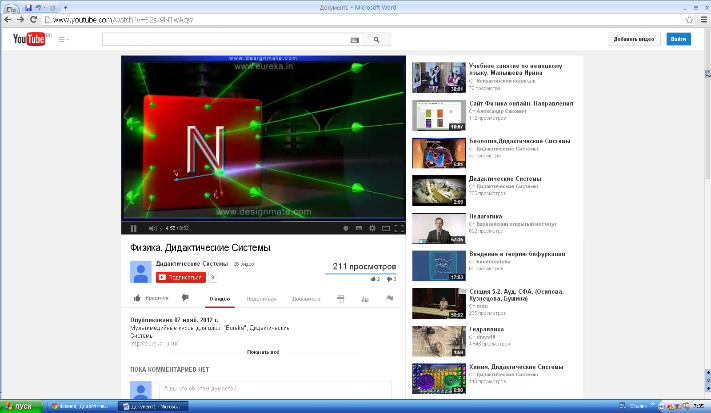This screenshot has width=711, height=413.
Task: Switch player to theater mode
Action: (386, 228)
